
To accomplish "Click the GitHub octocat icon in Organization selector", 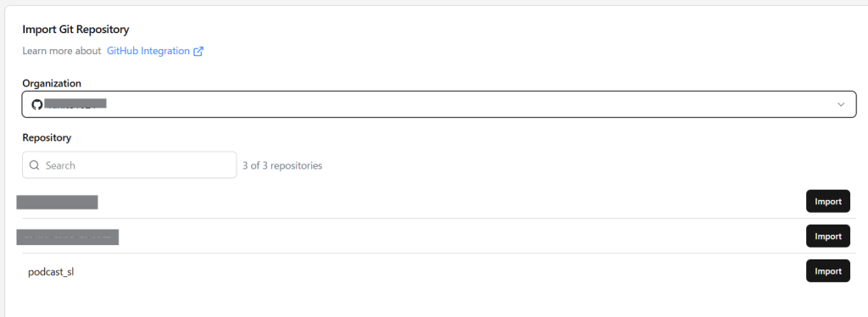I will [36, 104].
